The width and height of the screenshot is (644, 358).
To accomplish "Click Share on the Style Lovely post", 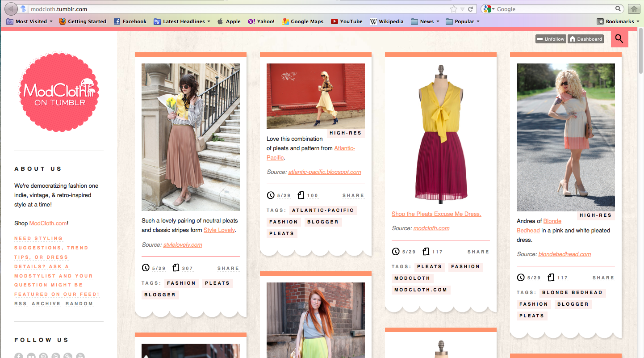I will (x=228, y=269).
